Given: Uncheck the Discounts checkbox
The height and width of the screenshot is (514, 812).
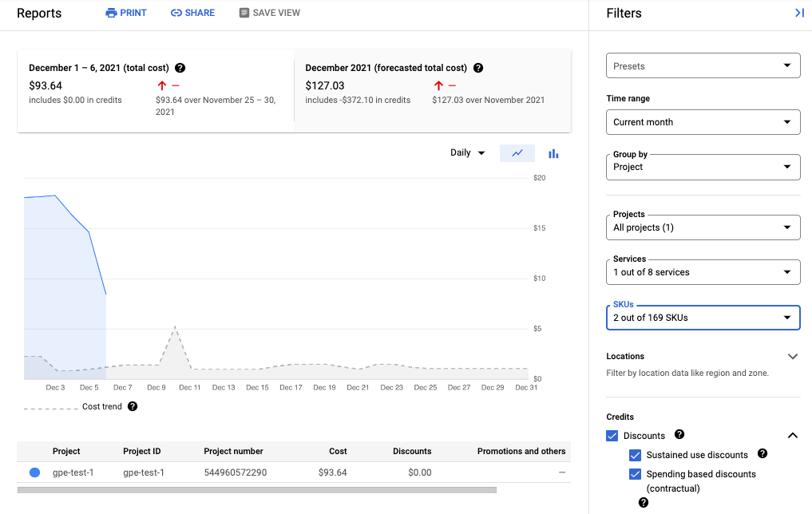Looking at the screenshot, I should [x=612, y=435].
